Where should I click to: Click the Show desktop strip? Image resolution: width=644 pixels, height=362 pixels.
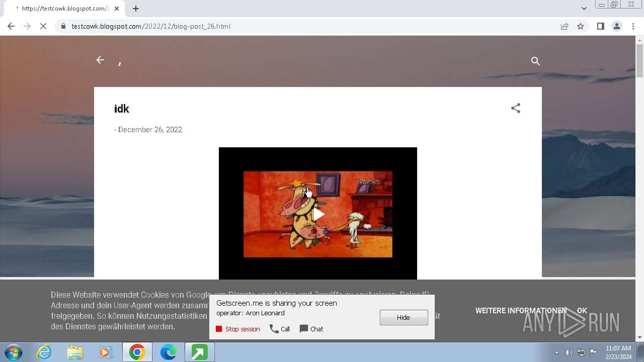(640, 352)
